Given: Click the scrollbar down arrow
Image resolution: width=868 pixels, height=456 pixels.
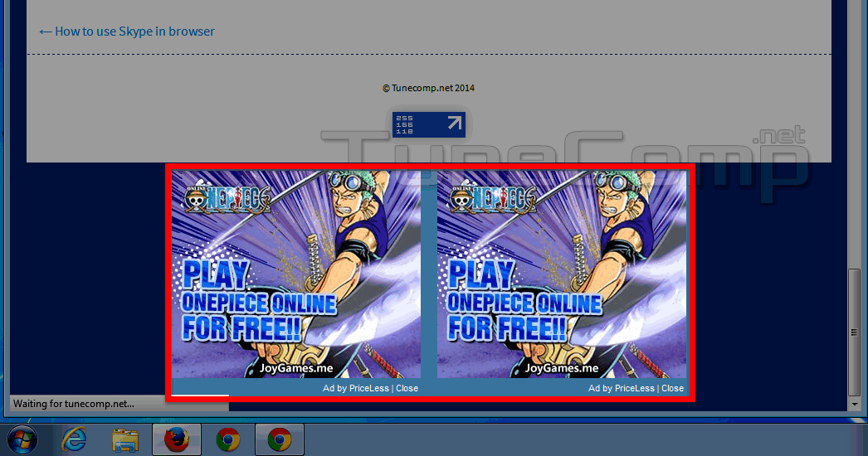Looking at the screenshot, I should (854, 405).
